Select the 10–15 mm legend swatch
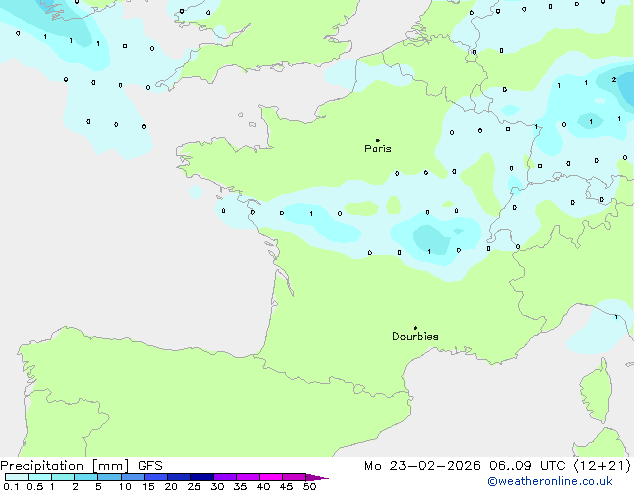The width and height of the screenshot is (634, 490). pos(132,477)
